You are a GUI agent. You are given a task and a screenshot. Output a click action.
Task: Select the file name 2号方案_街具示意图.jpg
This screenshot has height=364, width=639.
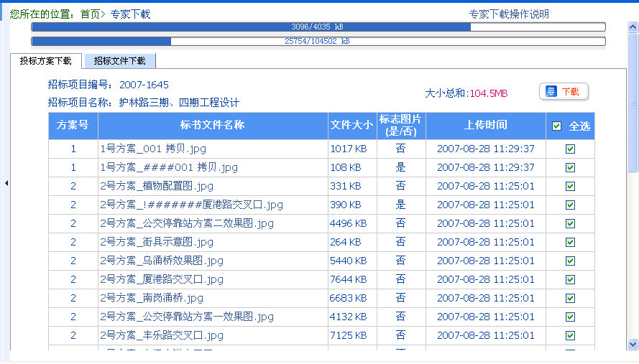pyautogui.click(x=157, y=243)
